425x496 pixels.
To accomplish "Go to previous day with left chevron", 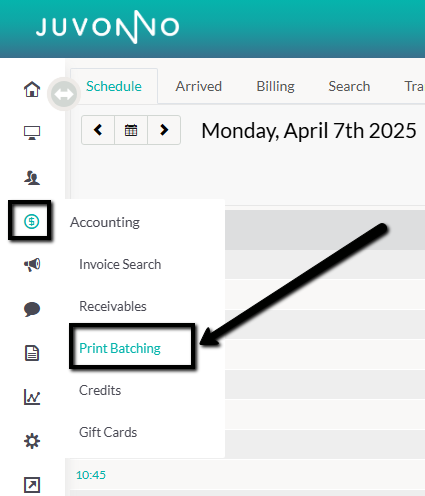I will pyautogui.click(x=98, y=130).
